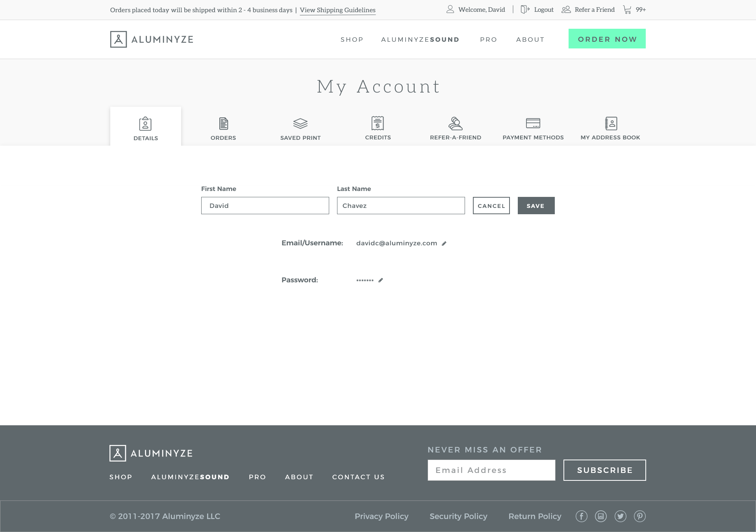Click the Order Now button
756x532 pixels.
[607, 39]
